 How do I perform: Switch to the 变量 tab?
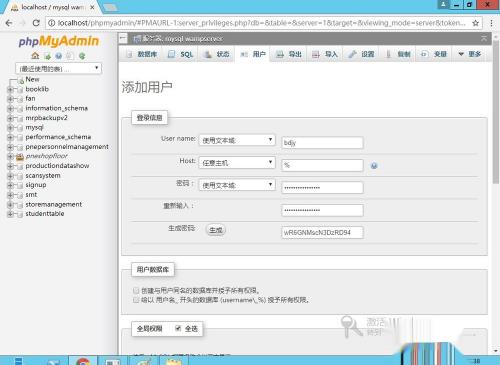[x=434, y=54]
